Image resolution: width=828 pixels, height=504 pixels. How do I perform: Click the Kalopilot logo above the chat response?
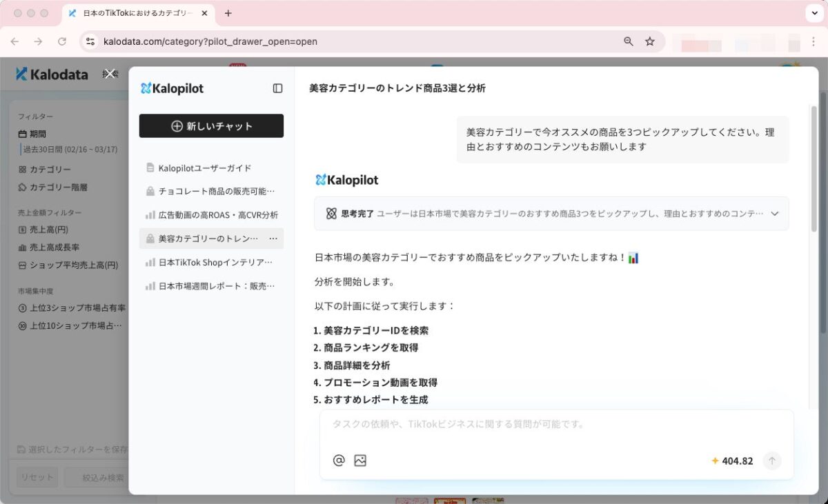point(344,180)
